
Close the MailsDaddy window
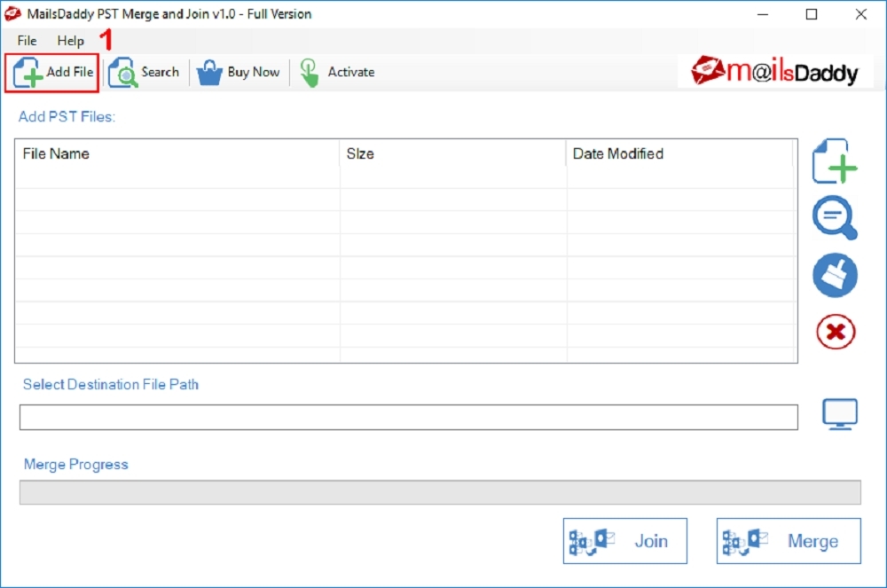(861, 14)
